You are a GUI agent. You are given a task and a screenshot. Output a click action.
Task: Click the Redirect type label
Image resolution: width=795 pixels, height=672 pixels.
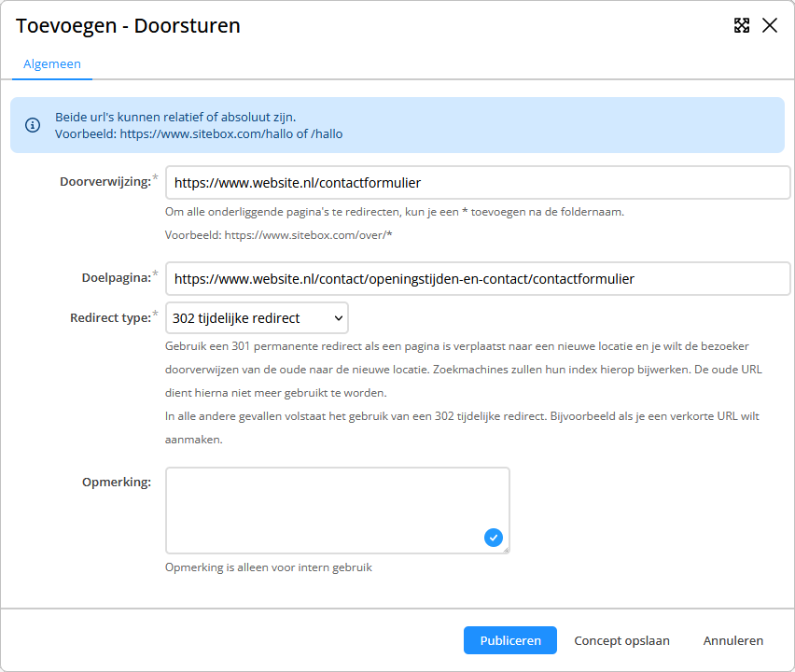click(110, 318)
